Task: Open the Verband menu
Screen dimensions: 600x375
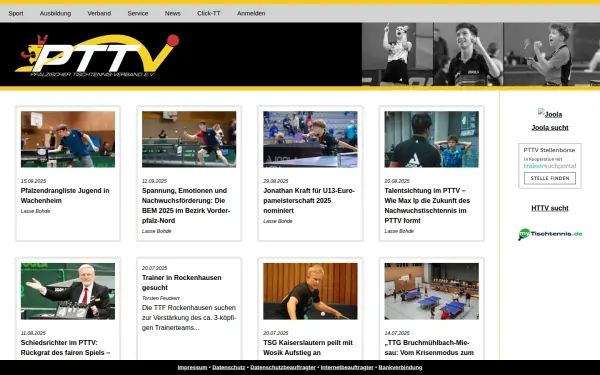Action: click(x=99, y=13)
